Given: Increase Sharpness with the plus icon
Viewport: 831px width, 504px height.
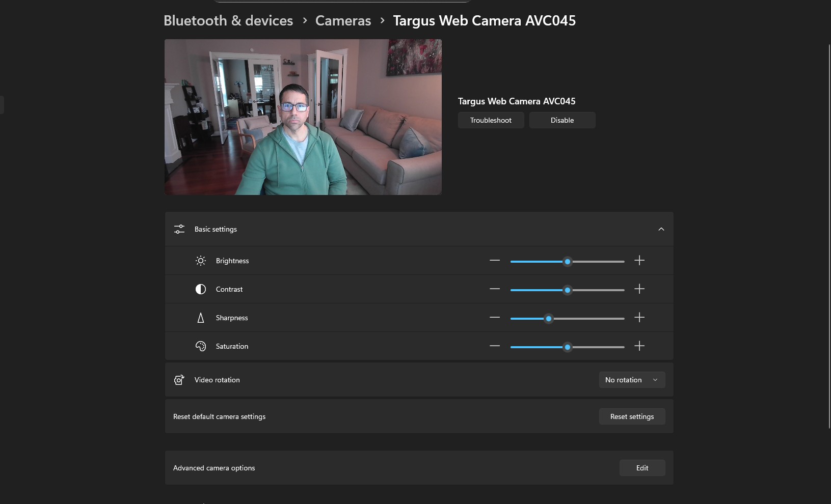Looking at the screenshot, I should [639, 318].
